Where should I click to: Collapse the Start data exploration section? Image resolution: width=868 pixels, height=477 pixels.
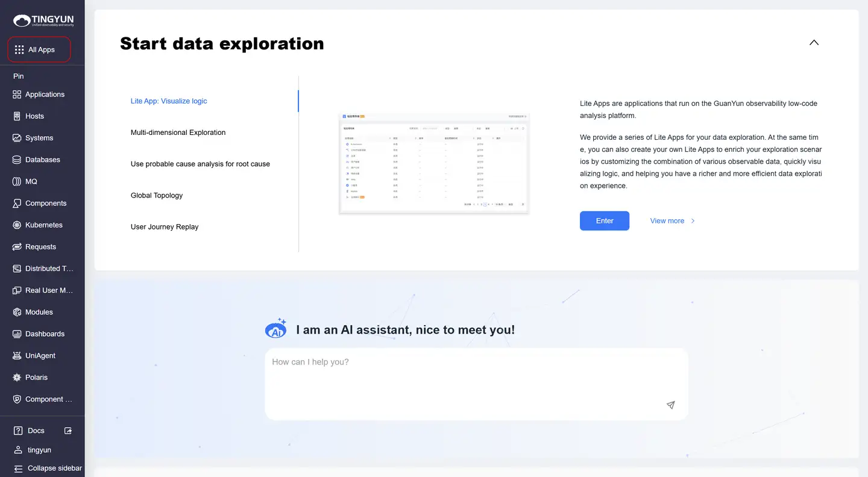click(x=814, y=43)
